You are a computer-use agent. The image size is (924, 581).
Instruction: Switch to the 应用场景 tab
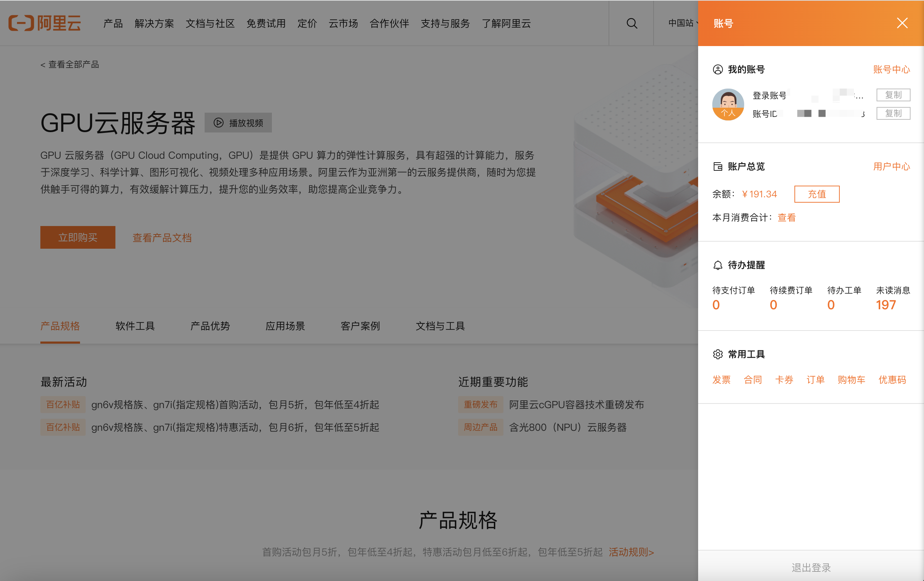285,326
